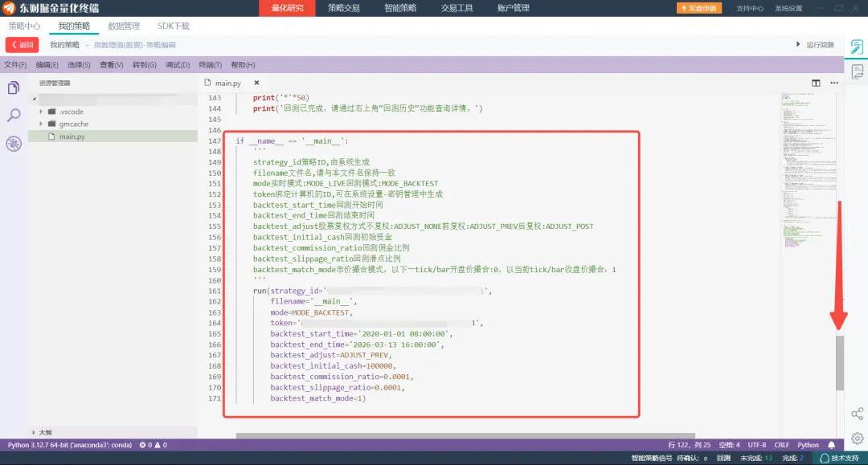The height and width of the screenshot is (465, 868).
Task: Open the Explorer files icon in sidebar
Action: pos(14,88)
